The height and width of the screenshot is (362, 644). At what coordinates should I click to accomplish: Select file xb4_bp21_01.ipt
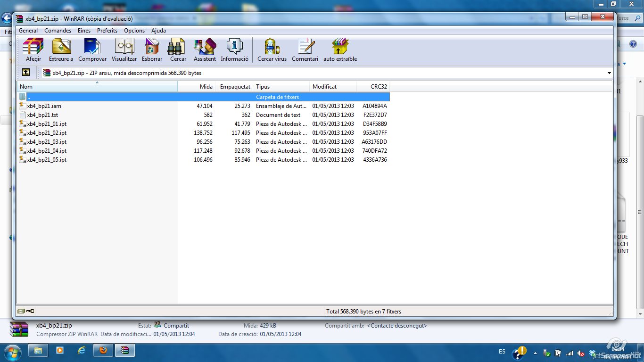(x=204, y=124)
